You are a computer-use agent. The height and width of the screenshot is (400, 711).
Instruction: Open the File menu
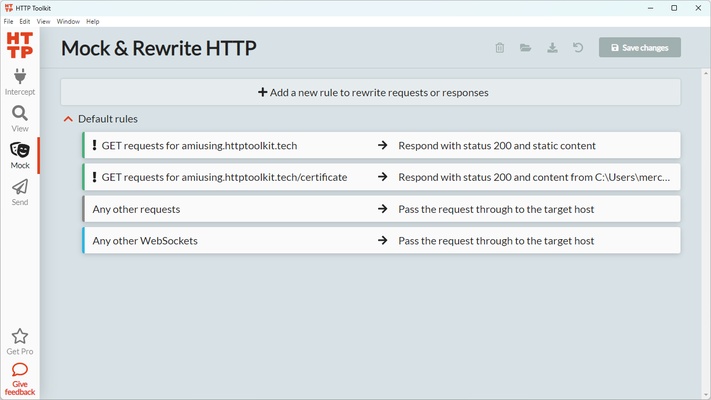click(x=8, y=21)
